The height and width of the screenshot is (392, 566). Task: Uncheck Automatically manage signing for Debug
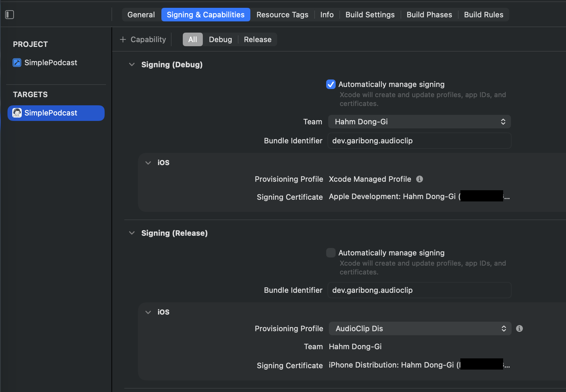tap(331, 84)
